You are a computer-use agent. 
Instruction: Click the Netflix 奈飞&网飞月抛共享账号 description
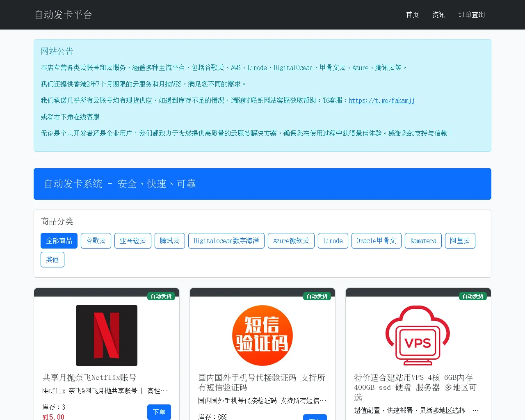coord(105,391)
